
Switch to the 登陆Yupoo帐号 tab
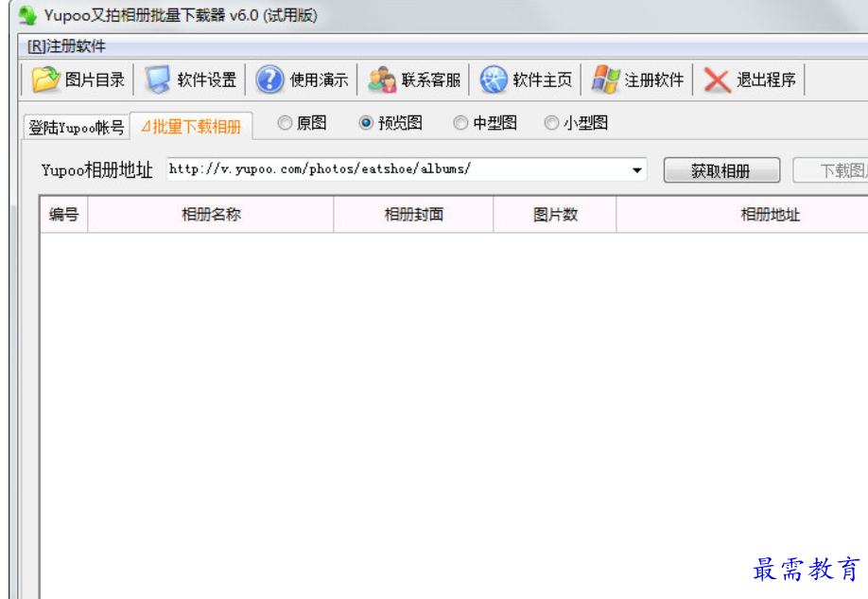pyautogui.click(x=76, y=127)
